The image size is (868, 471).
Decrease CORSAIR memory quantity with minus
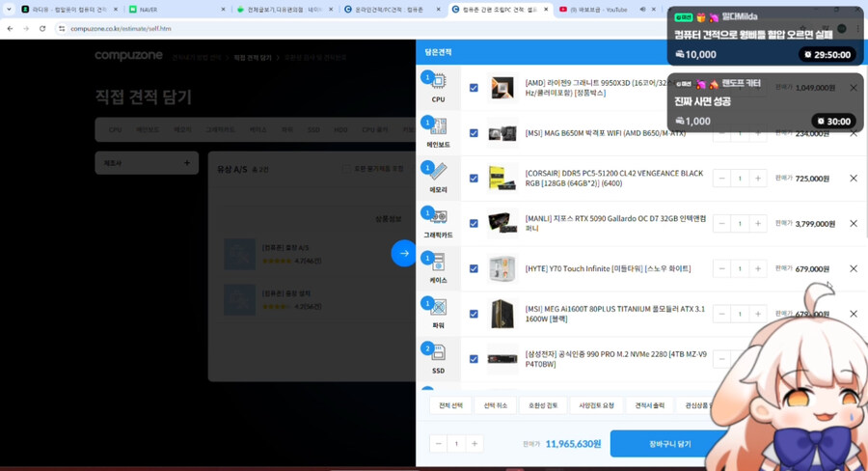click(721, 179)
